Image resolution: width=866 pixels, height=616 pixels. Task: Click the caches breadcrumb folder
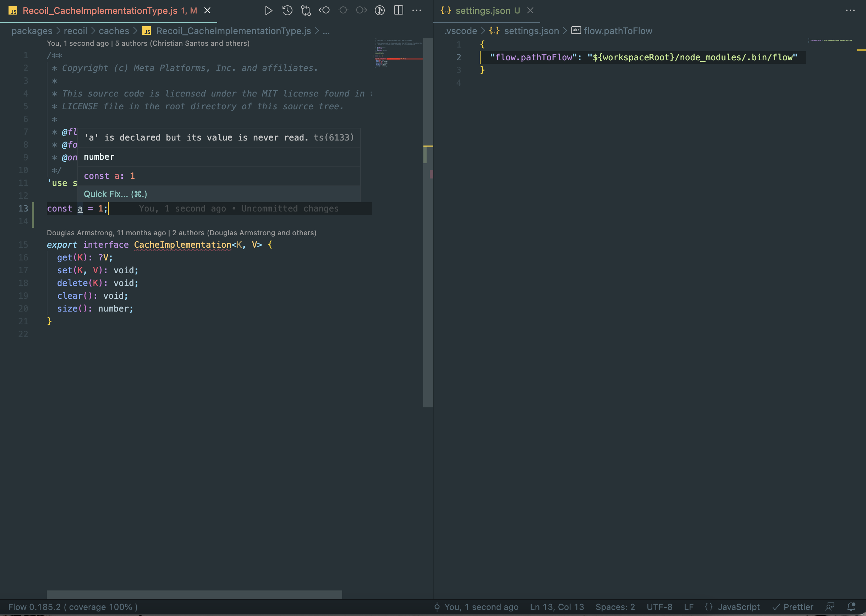point(114,31)
